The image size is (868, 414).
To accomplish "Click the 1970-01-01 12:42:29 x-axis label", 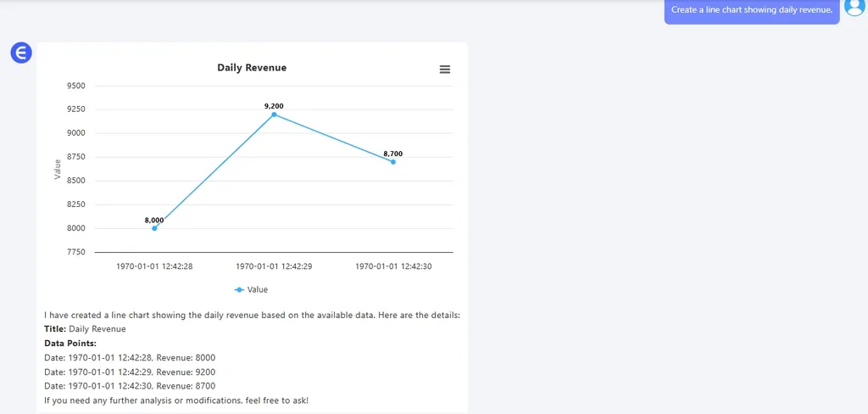I will click(274, 266).
